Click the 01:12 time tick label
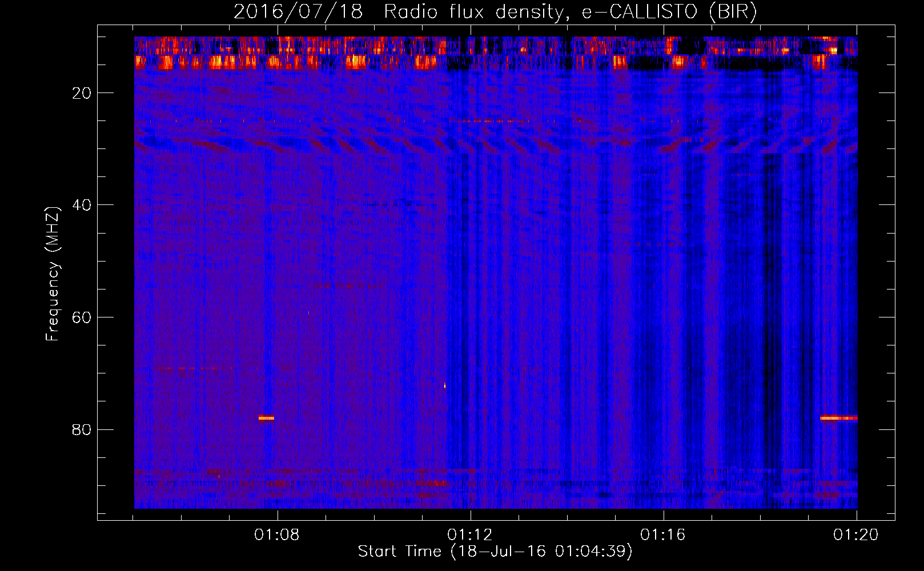The height and width of the screenshot is (571, 924). pyautogui.click(x=470, y=534)
